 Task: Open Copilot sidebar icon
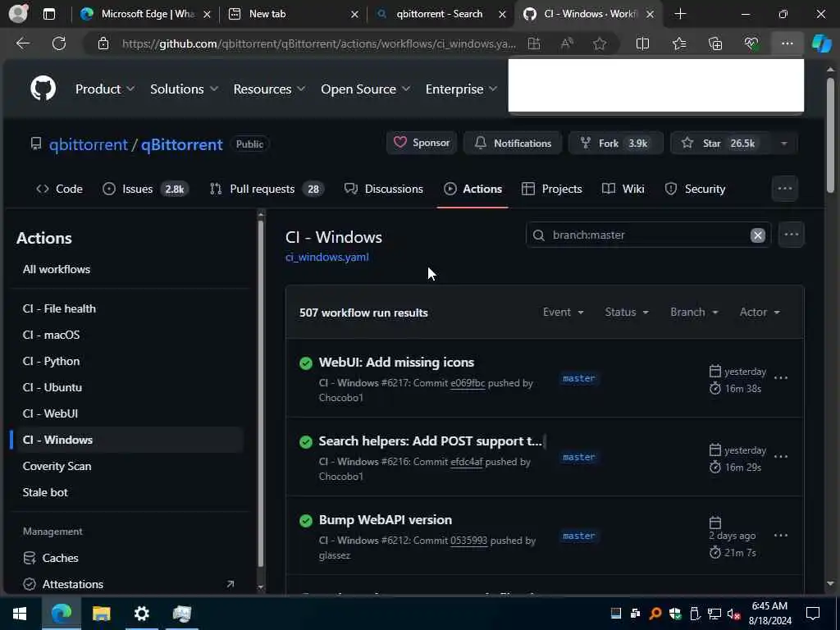click(822, 43)
